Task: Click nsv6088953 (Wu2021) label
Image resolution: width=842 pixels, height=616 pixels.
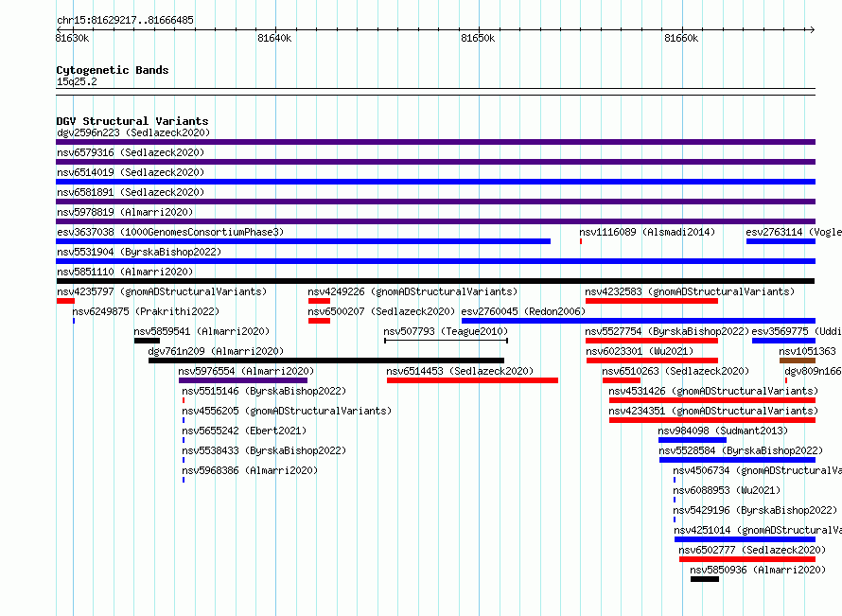Action: coord(727,490)
